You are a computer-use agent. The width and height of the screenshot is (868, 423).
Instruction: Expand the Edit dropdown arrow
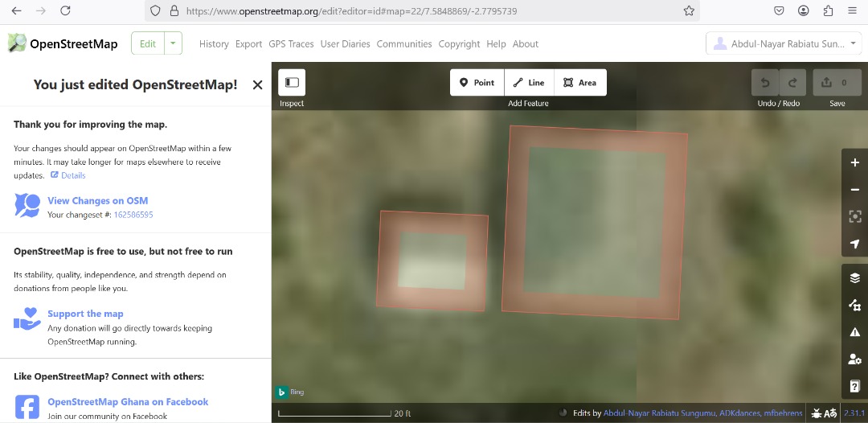(x=174, y=43)
